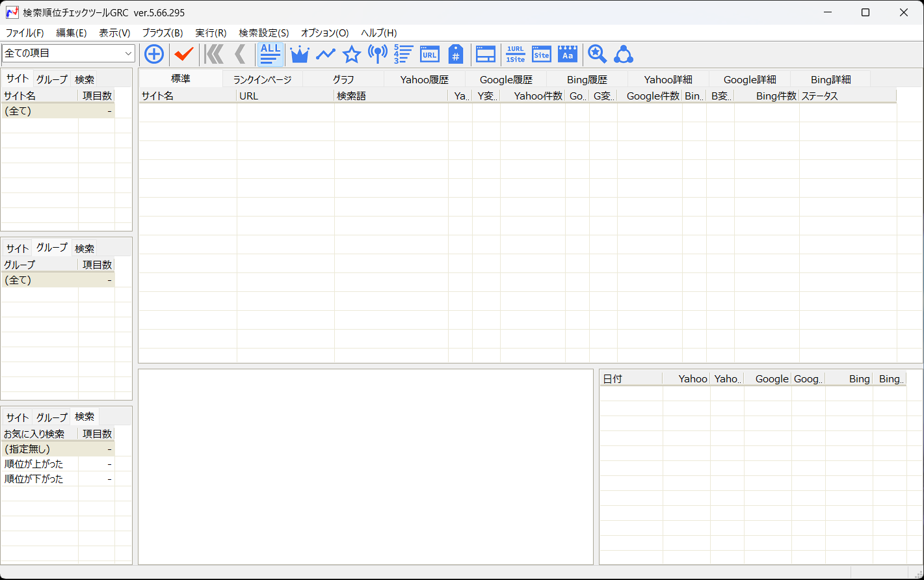Select the 順位が下がった row
This screenshot has width=924, height=580.
pos(58,479)
